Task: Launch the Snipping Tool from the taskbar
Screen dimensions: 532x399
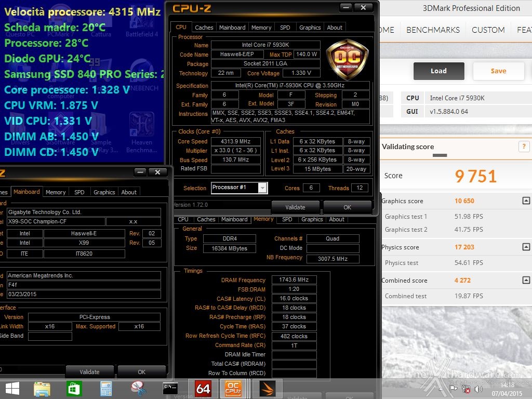Action: [138, 389]
